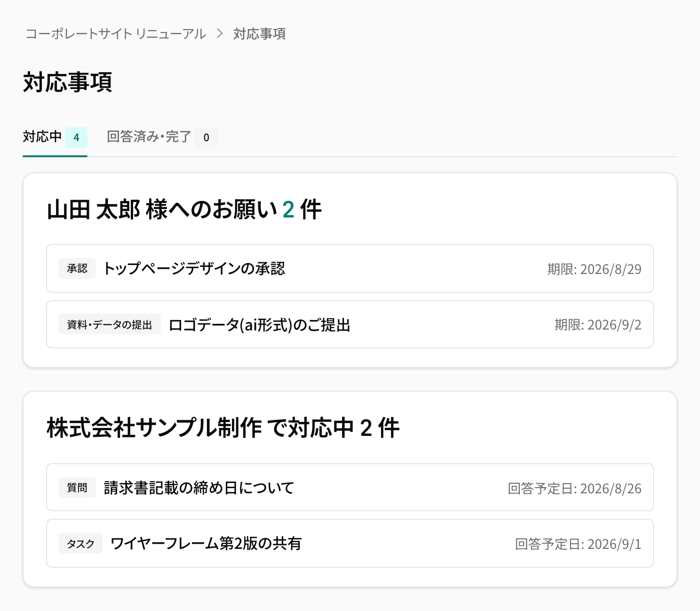Click the 回答済み・完了 count badge 0
700x611 pixels.
[x=207, y=137]
